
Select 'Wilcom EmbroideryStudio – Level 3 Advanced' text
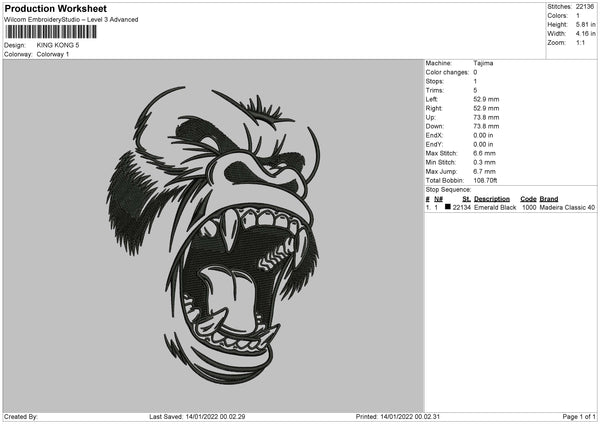(71, 20)
